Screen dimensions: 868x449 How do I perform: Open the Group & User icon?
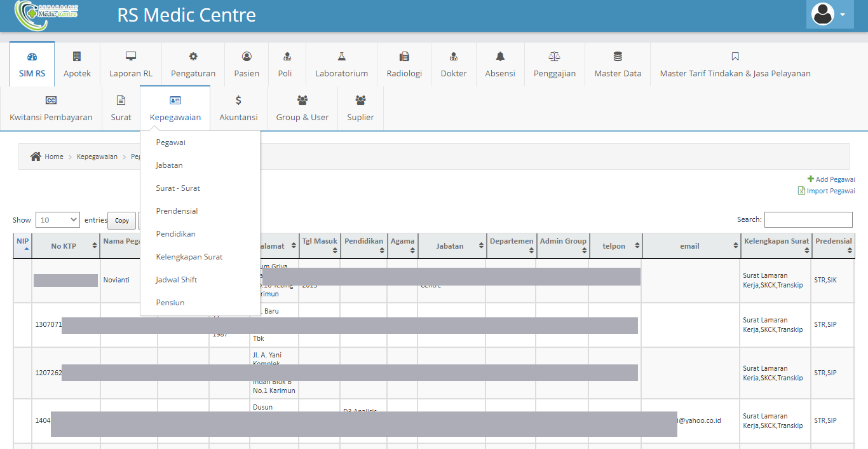click(302, 100)
